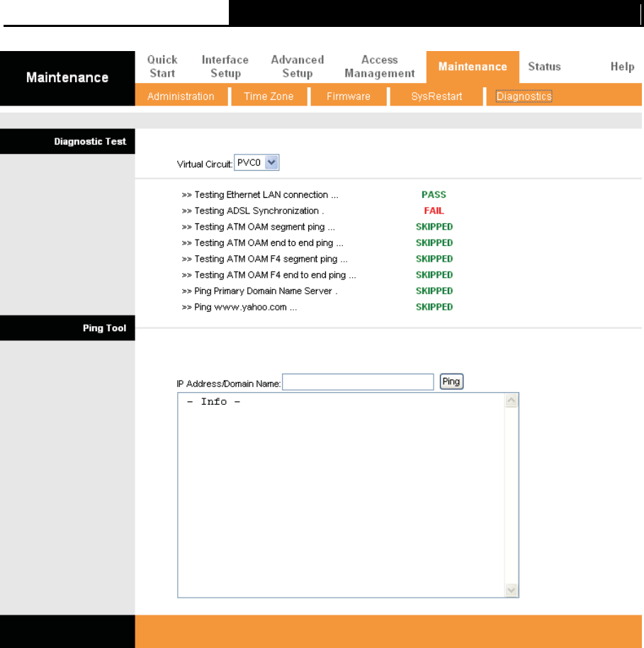Open Firmware submenu
Image resolution: width=644 pixels, height=648 pixels.
pos(349,96)
